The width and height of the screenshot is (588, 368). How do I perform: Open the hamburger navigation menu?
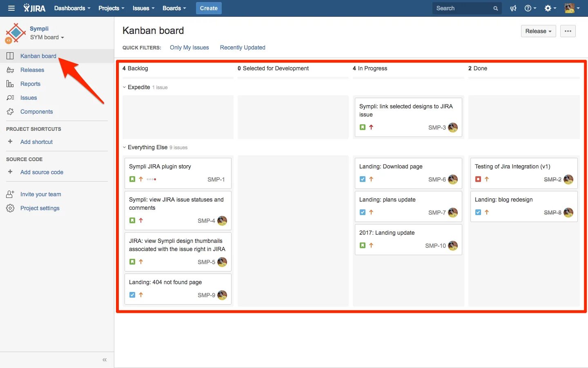11,8
